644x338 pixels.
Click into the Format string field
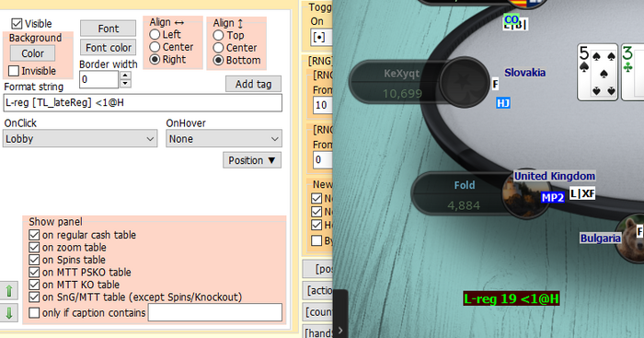click(143, 103)
